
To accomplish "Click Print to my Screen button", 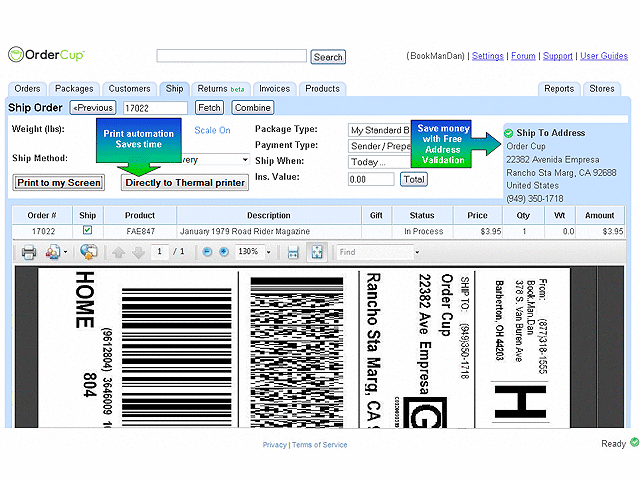I will click(x=59, y=182).
